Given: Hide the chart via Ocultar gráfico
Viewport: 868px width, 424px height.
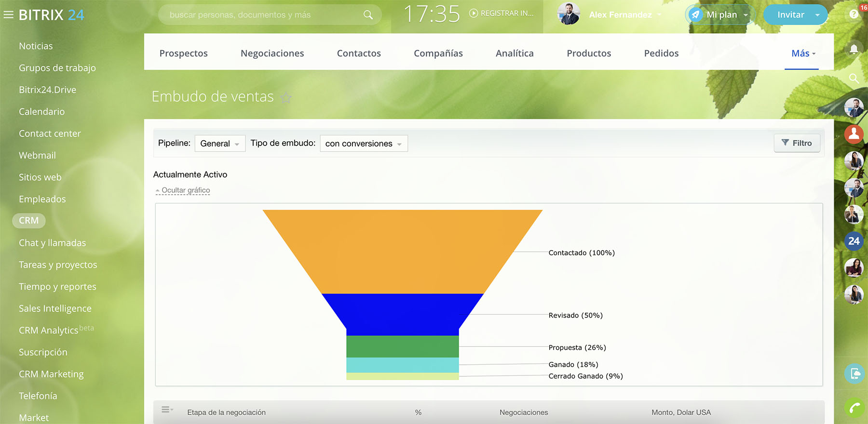Looking at the screenshot, I should point(185,190).
